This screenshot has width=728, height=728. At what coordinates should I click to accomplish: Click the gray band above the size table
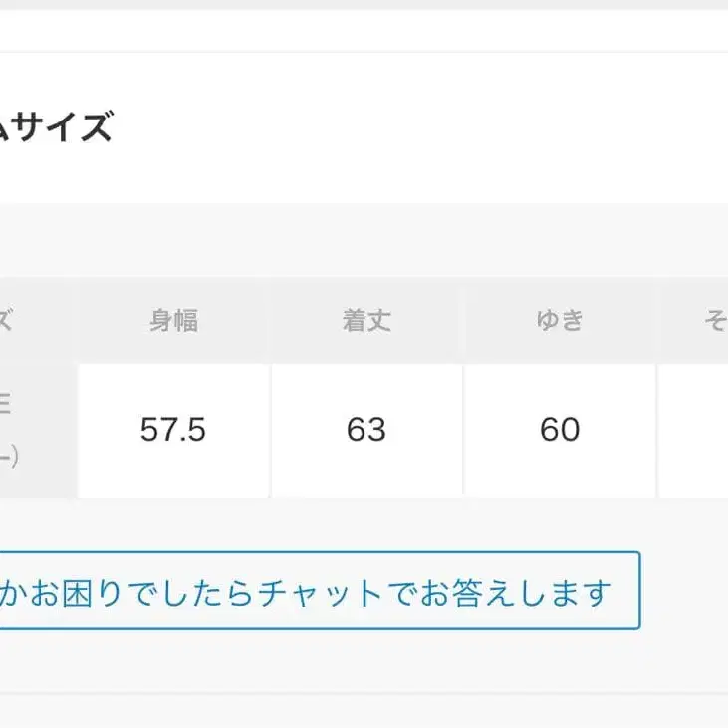pyautogui.click(x=364, y=241)
